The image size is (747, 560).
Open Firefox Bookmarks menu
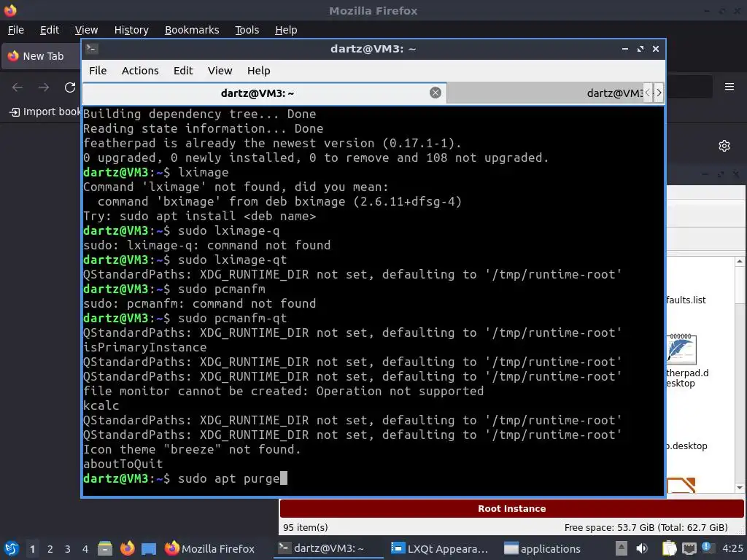pos(192,30)
